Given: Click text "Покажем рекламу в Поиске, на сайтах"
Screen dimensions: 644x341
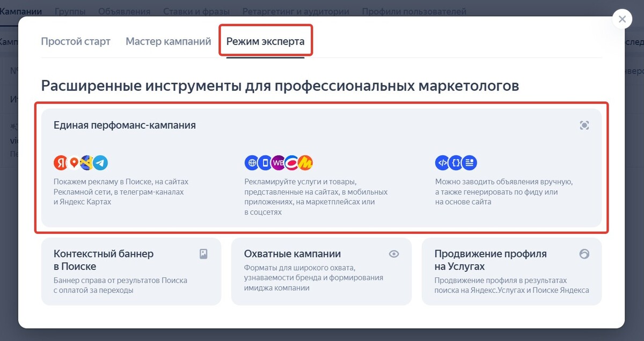Looking at the screenshot, I should 121,182.
